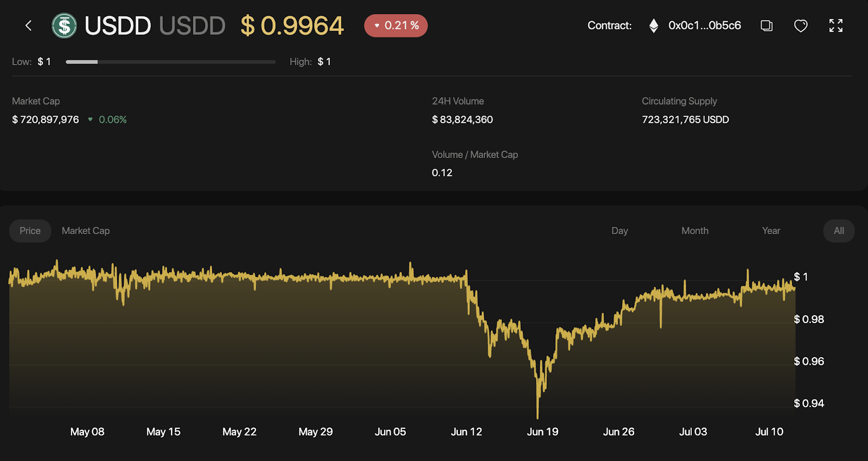868x461 pixels.
Task: Click the $ 1 price axis label
Action: click(801, 277)
